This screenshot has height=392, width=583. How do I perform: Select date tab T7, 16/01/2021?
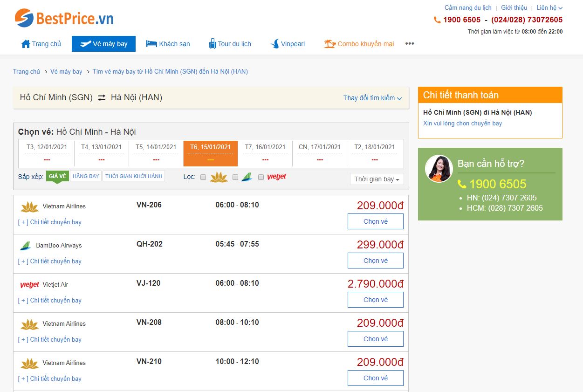coord(265,153)
